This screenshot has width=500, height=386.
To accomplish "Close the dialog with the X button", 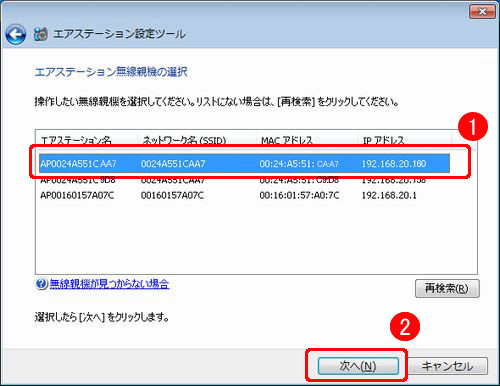I will click(x=482, y=12).
